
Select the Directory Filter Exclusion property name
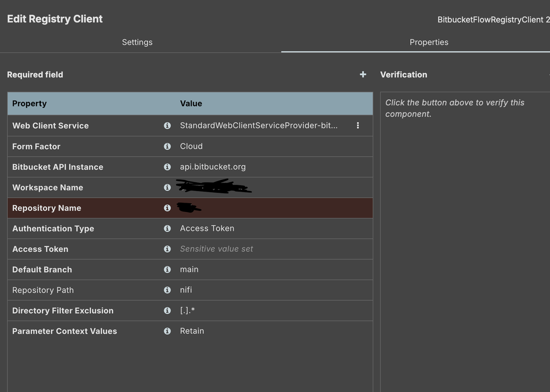63,311
